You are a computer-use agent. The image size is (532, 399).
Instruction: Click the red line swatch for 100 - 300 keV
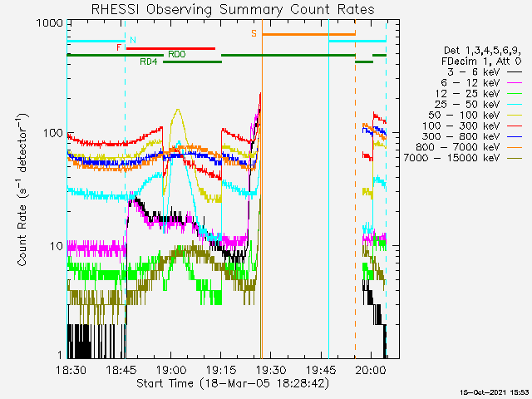tap(515, 126)
